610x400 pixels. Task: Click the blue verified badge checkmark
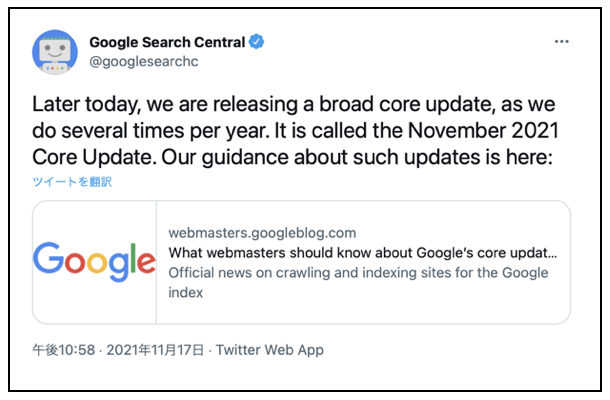coord(258,42)
